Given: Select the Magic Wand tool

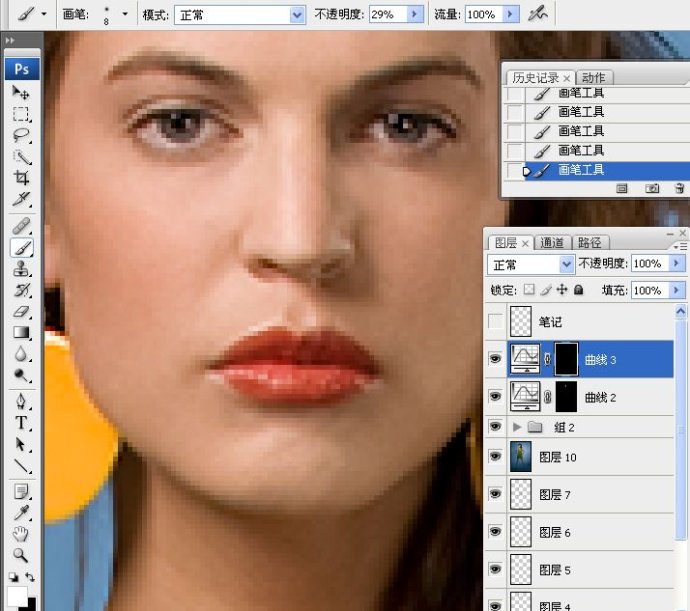Looking at the screenshot, I should [21, 156].
